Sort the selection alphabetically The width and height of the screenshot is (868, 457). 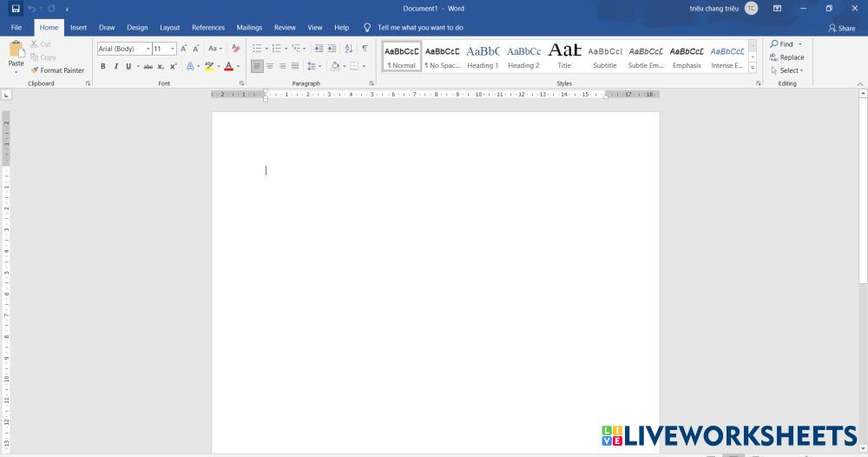click(x=349, y=49)
